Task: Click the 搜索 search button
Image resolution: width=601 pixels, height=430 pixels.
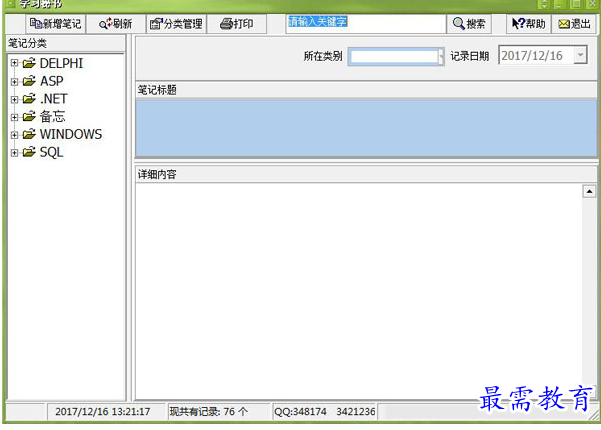Action: click(469, 24)
